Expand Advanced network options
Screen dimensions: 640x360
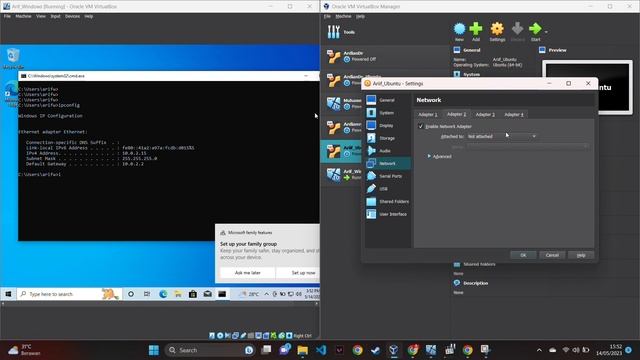440,156
